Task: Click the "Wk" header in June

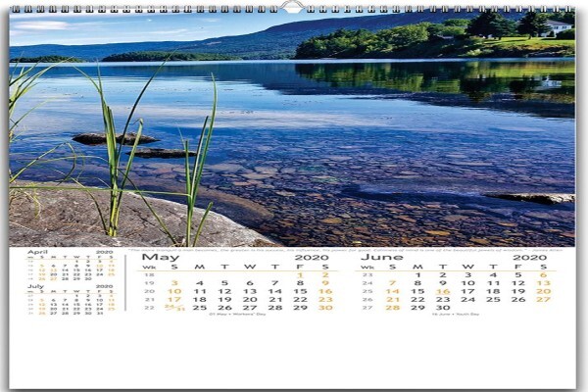Action: (367, 268)
